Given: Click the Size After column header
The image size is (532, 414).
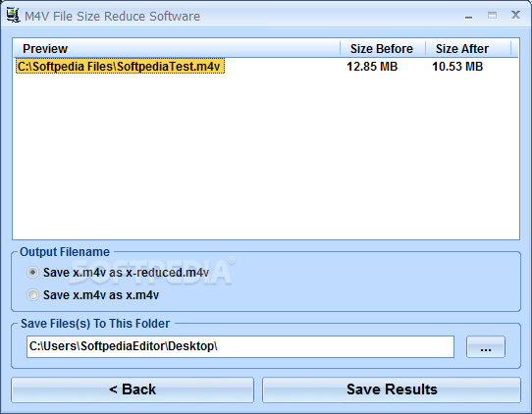Looking at the screenshot, I should pyautogui.click(x=468, y=49).
